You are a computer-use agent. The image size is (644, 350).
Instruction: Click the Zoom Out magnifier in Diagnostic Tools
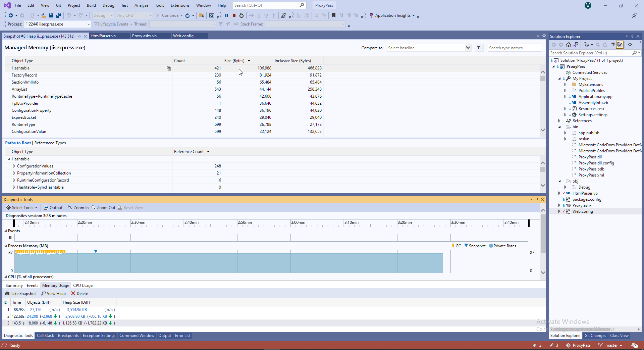click(x=94, y=208)
